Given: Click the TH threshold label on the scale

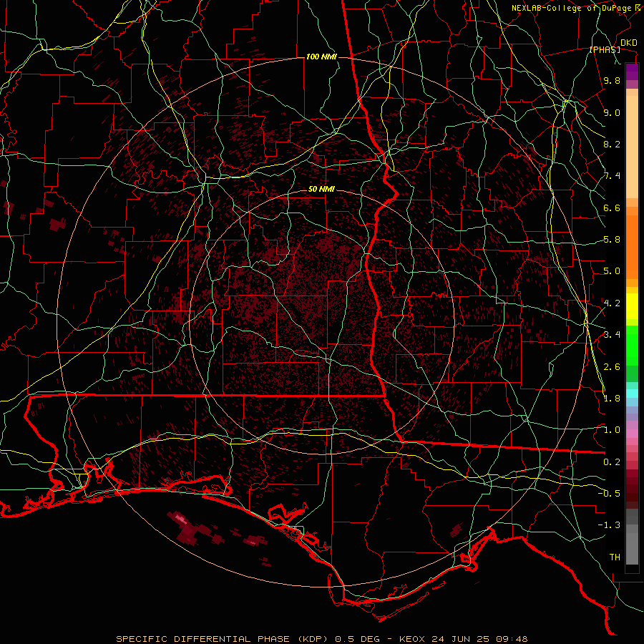Looking at the screenshot, I should 615,557.
